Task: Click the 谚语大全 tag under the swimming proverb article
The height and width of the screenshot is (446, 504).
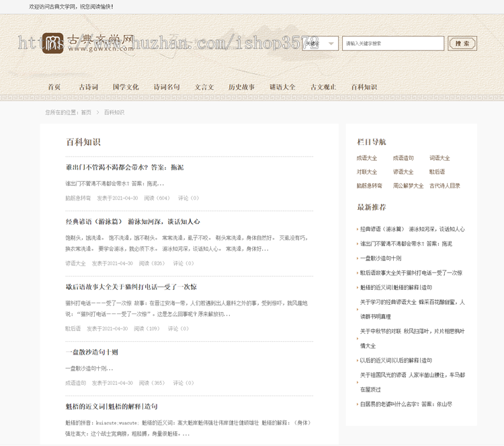Action: tap(75, 263)
